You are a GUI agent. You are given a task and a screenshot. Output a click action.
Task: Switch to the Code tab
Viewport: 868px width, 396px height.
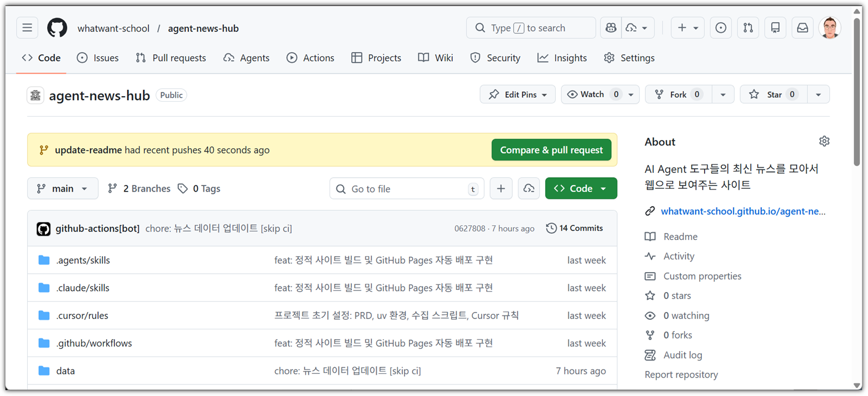pyautogui.click(x=41, y=58)
